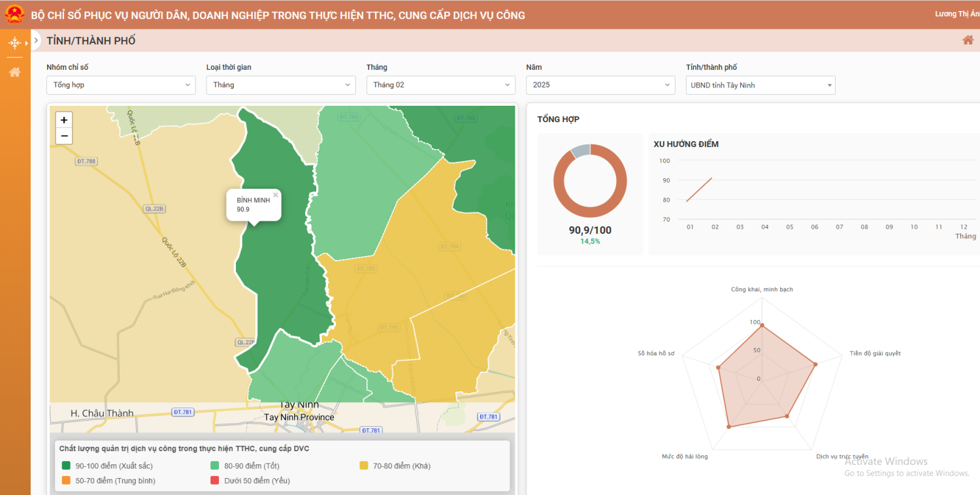The width and height of the screenshot is (980, 495).
Task: Click the national emblem logo in header
Action: [14, 14]
